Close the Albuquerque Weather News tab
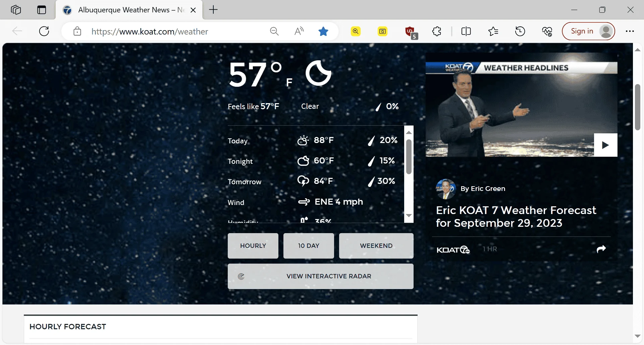The width and height of the screenshot is (644, 345). (193, 10)
